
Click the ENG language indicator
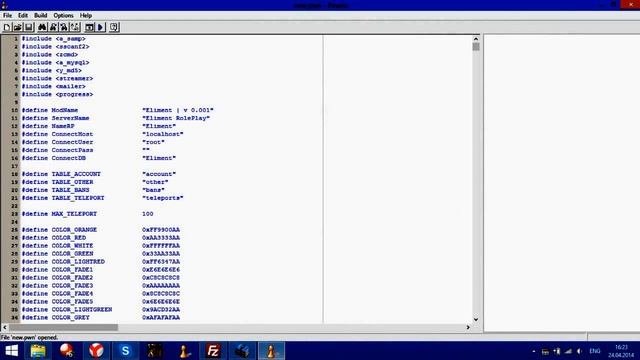point(595,351)
